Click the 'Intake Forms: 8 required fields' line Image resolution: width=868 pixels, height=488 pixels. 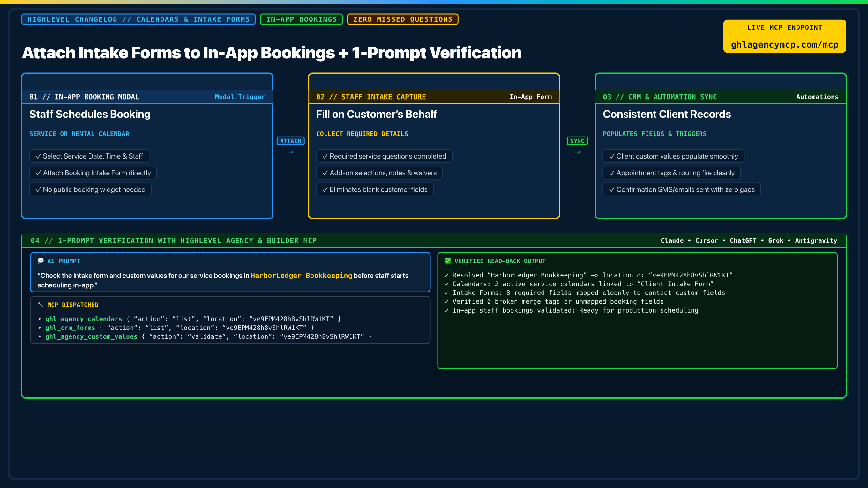[x=585, y=293]
